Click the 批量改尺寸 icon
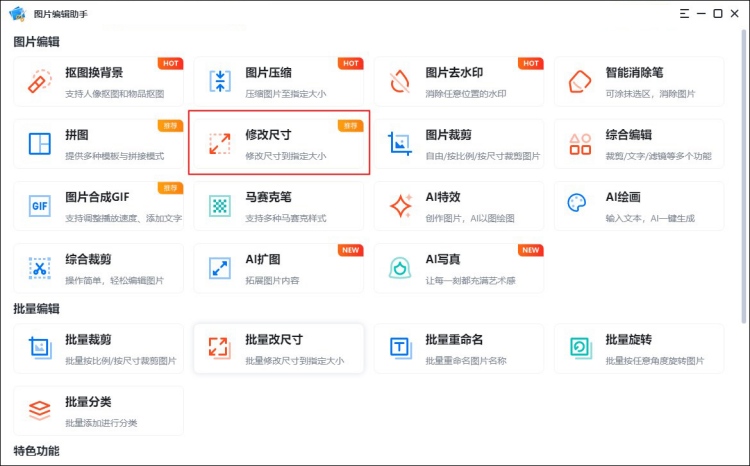The image size is (750, 466). (220, 348)
